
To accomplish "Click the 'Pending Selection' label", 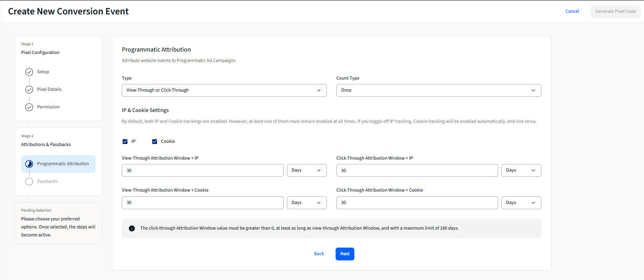I will pos(36,210).
